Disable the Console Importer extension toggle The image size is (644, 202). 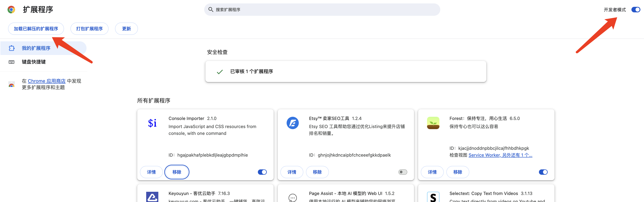pyautogui.click(x=262, y=172)
